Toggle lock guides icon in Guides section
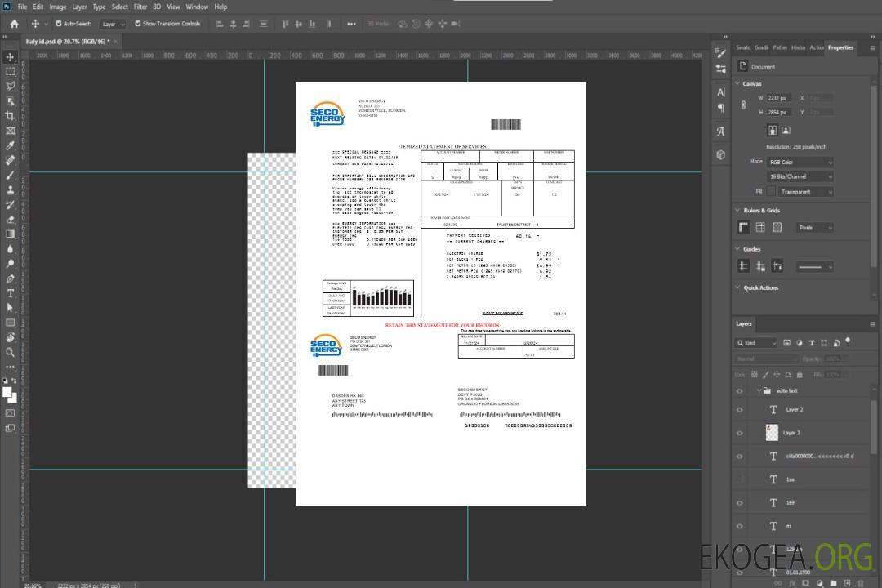Screen dimensions: 882x588 760,266
